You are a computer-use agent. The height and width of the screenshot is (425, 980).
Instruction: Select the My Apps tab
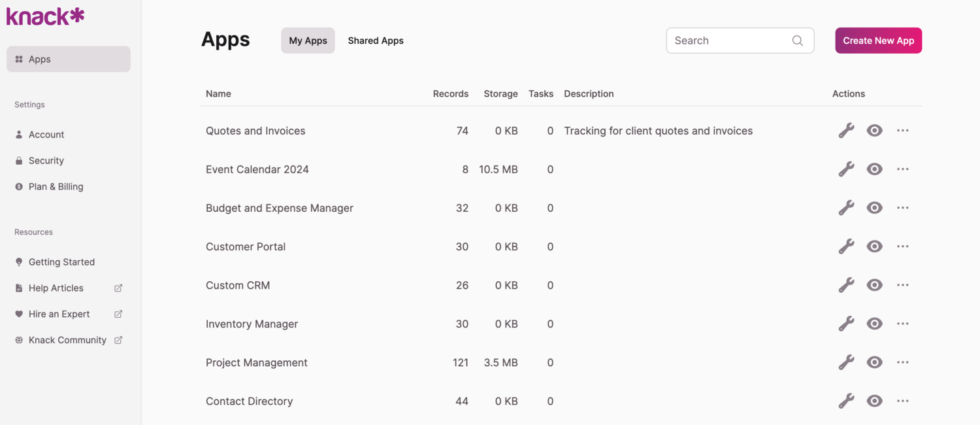pyautogui.click(x=308, y=40)
